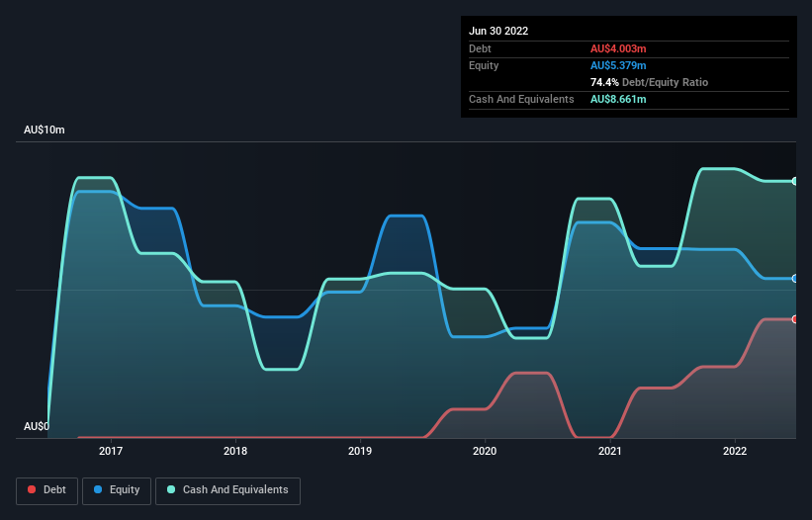This screenshot has height=520, width=812.
Task: Click Cash And Equivalents label in tooltip
Action: (521, 99)
